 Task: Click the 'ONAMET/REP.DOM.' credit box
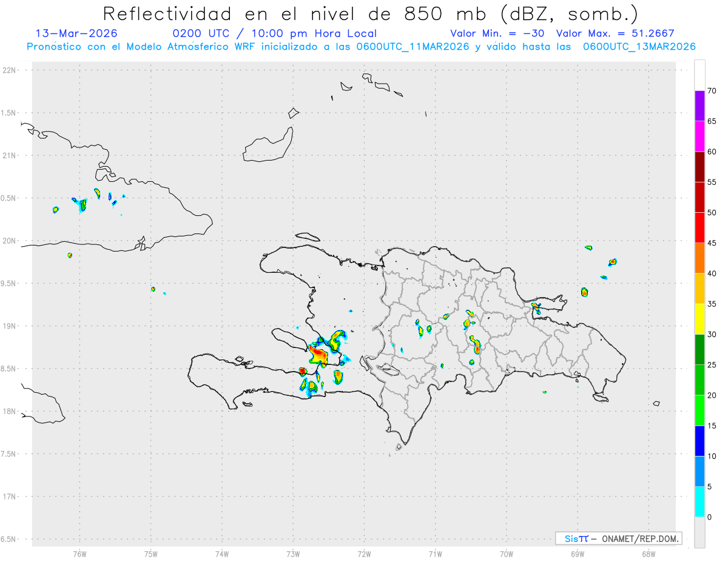pos(618,538)
